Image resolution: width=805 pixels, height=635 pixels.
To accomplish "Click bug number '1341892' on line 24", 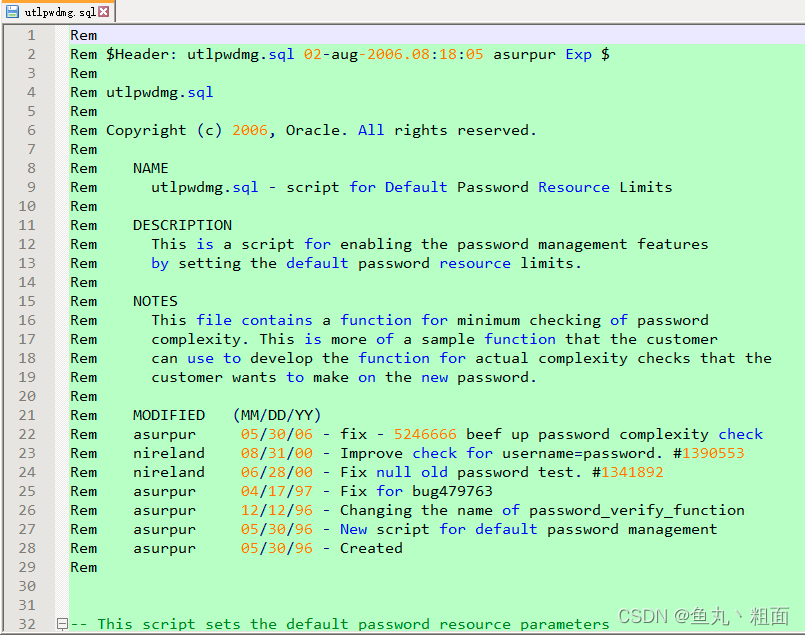I will tap(632, 472).
